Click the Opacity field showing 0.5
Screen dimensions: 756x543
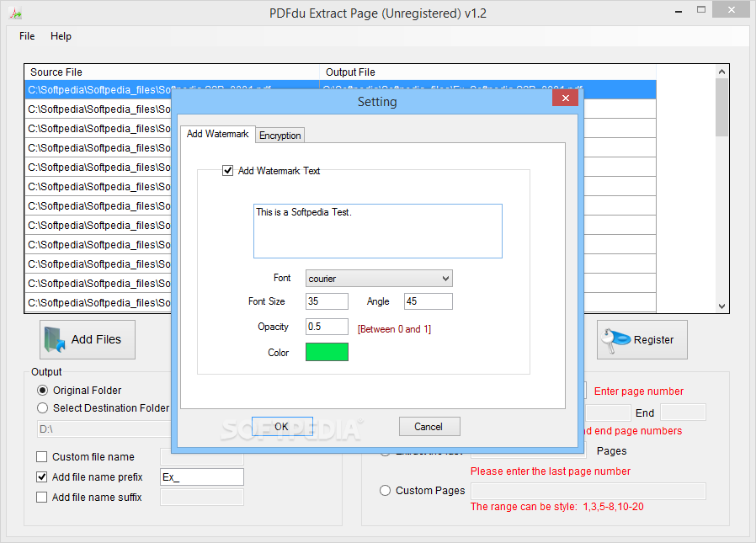click(327, 327)
